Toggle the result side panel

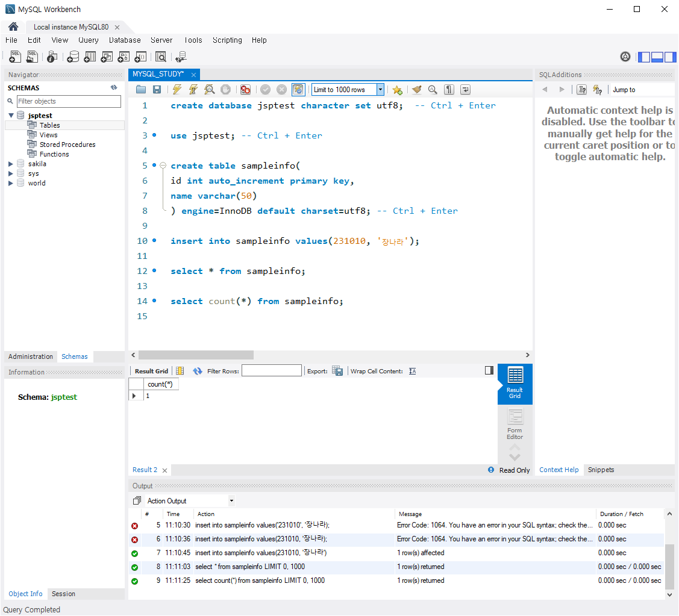(x=489, y=370)
